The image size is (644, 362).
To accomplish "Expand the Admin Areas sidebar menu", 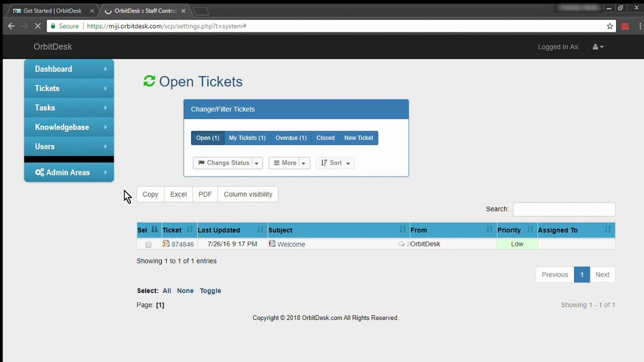I will tap(69, 172).
